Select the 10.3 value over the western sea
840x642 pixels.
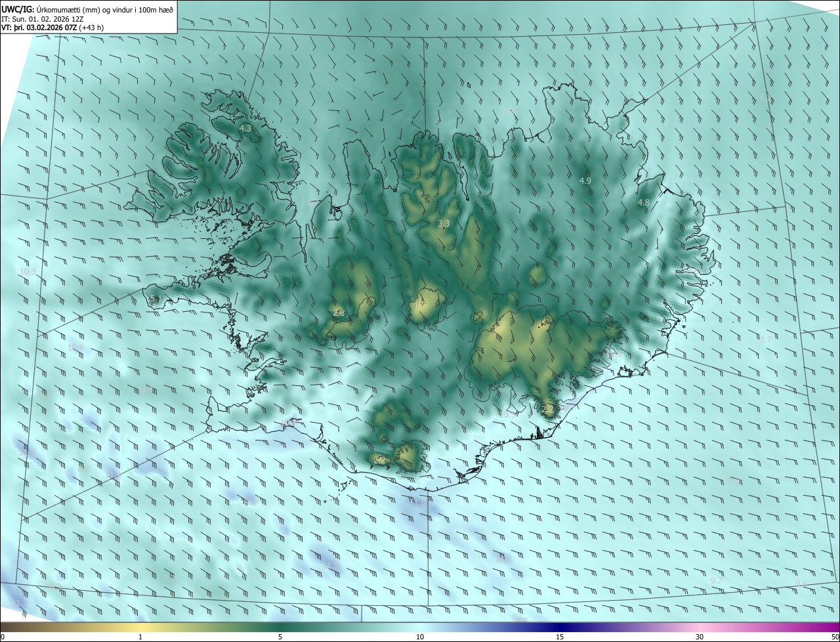tap(28, 271)
